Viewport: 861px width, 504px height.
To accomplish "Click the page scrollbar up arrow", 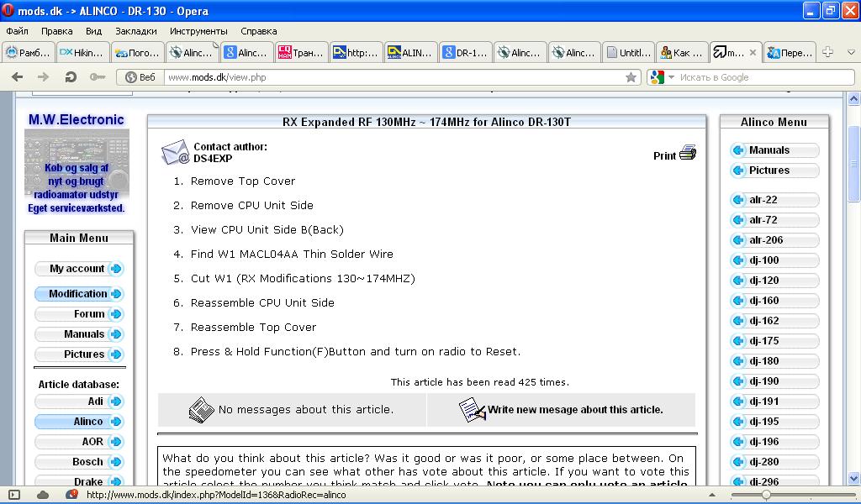I will point(854,99).
